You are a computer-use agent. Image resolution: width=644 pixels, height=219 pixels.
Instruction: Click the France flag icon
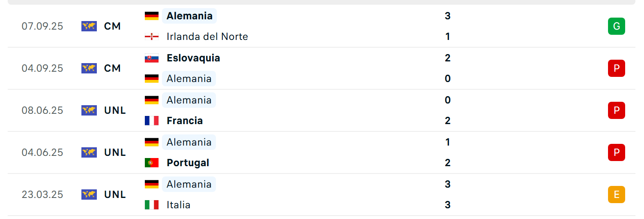point(152,121)
